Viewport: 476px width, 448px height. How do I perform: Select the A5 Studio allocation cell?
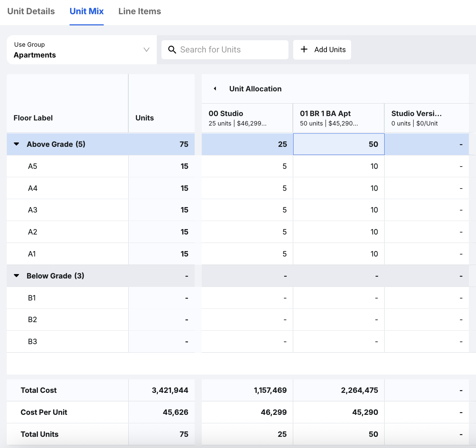(x=247, y=166)
